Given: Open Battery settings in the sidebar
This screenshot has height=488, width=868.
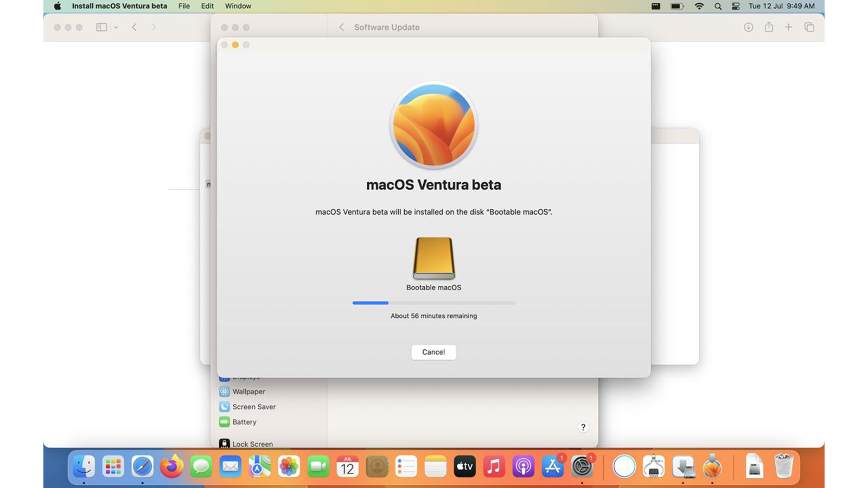Looking at the screenshot, I should pos(238,422).
